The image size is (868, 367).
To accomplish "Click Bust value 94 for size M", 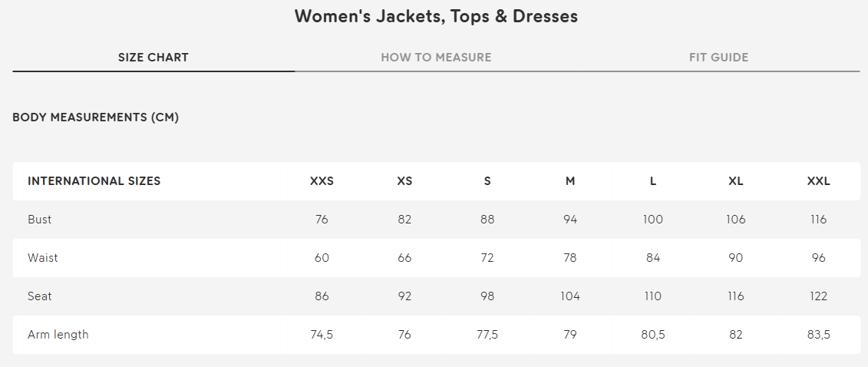I will coord(570,220).
